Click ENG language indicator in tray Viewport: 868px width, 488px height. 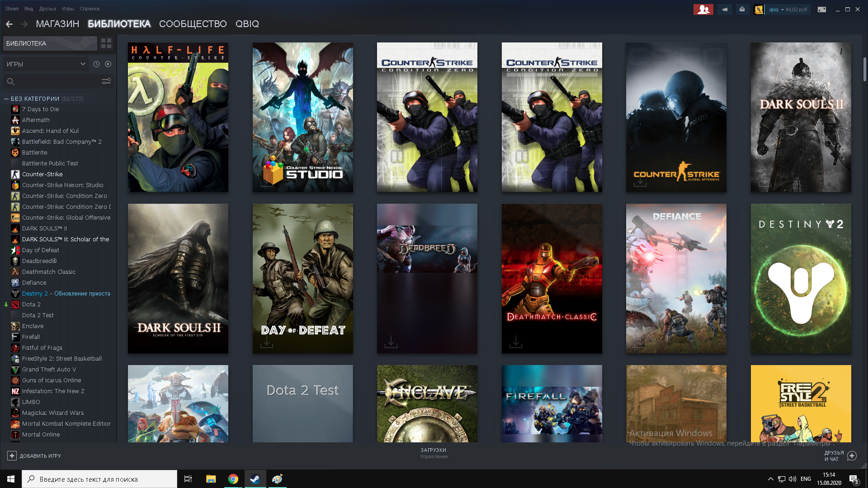(806, 479)
